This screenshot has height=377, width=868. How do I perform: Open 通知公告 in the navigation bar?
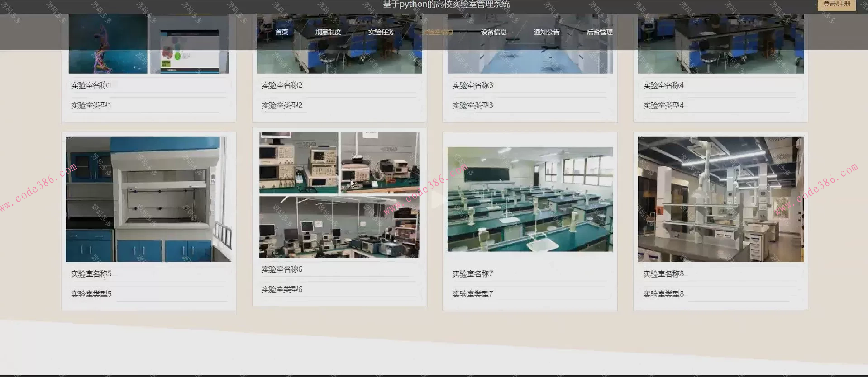[547, 32]
